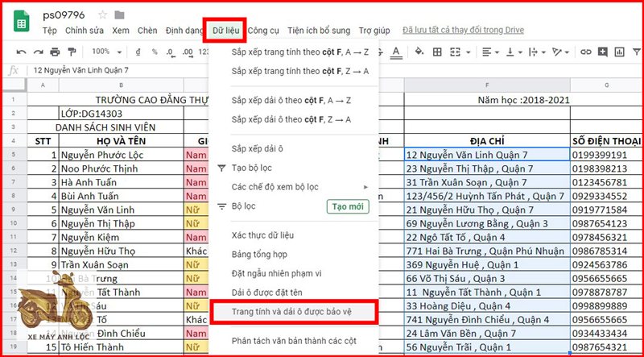
Task: Click phone cell '0987654123'
Action: pos(607,223)
